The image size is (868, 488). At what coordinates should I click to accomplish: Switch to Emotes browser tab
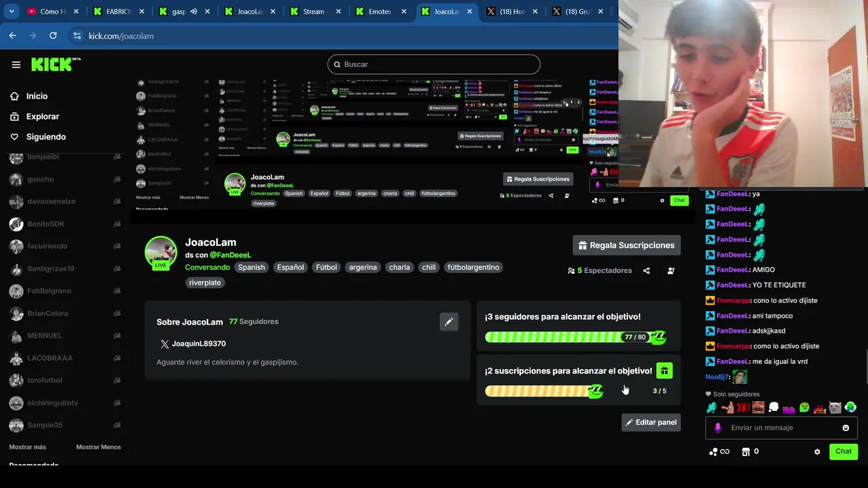click(x=380, y=12)
